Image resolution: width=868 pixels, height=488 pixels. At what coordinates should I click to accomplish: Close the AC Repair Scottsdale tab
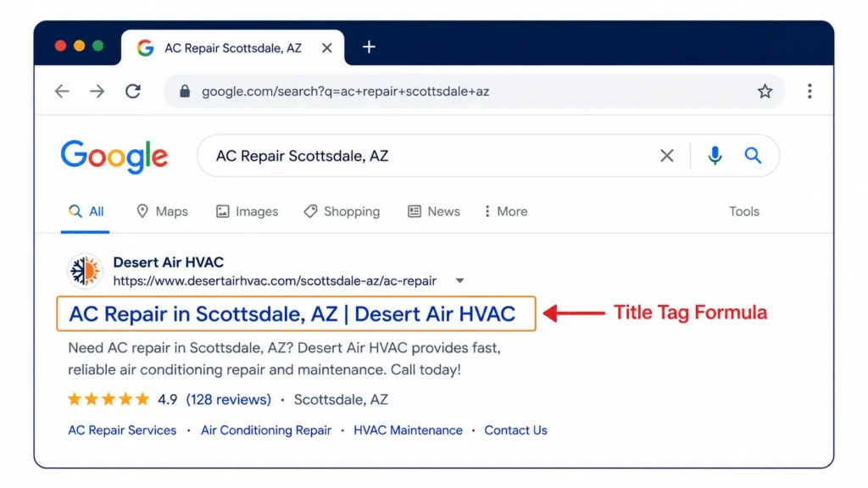(327, 48)
